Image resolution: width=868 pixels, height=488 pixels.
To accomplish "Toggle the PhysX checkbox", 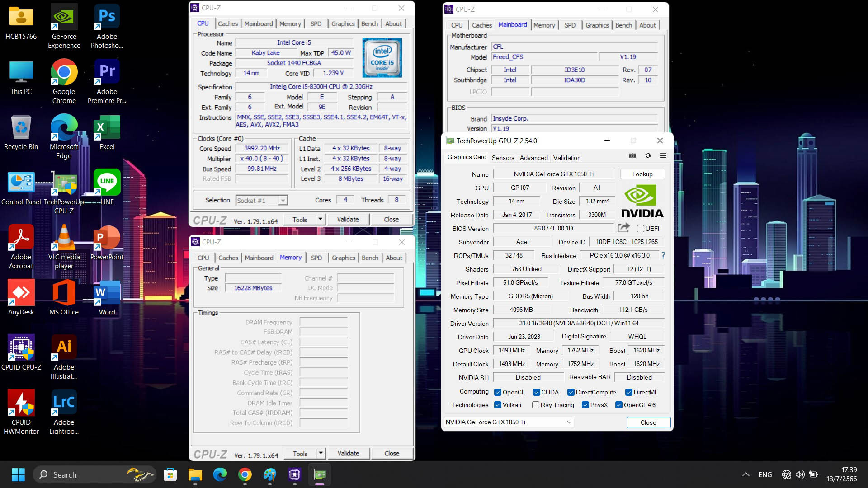I will coord(585,405).
